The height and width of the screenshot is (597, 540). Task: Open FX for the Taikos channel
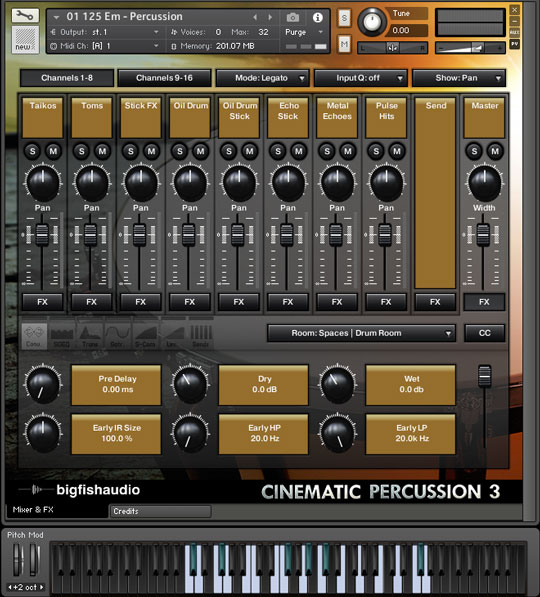pyautogui.click(x=42, y=302)
